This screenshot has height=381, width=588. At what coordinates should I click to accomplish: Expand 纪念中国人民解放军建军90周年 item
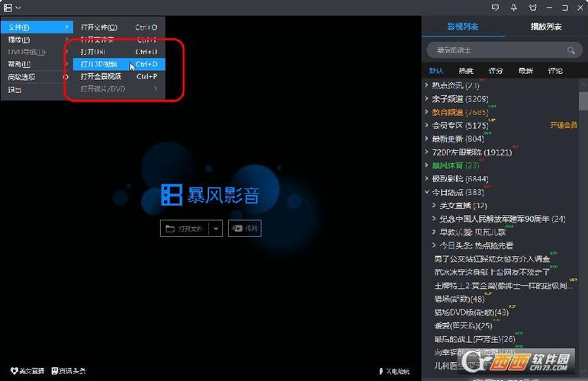(x=434, y=219)
